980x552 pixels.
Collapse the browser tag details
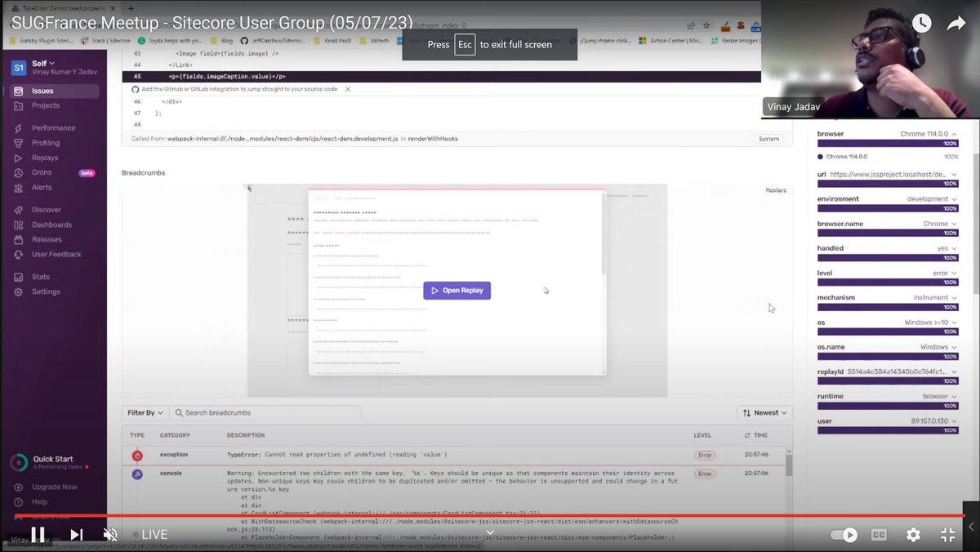tap(955, 134)
